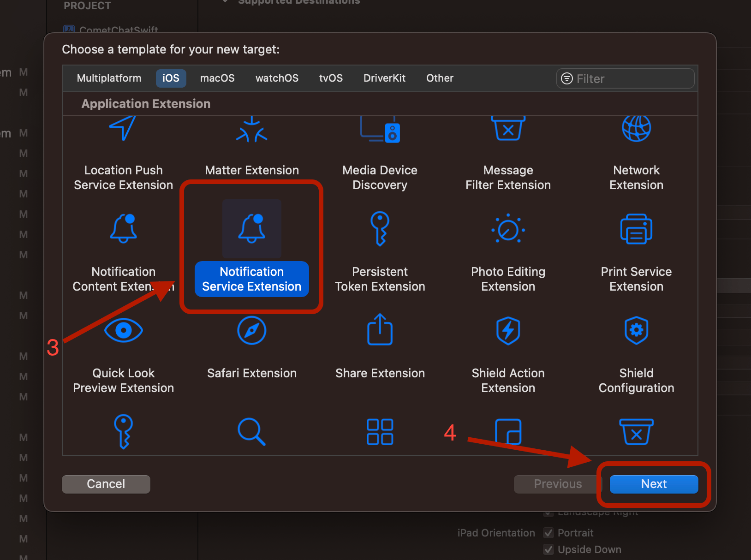
Task: Click the Safari Extension label
Action: pyautogui.click(x=252, y=373)
